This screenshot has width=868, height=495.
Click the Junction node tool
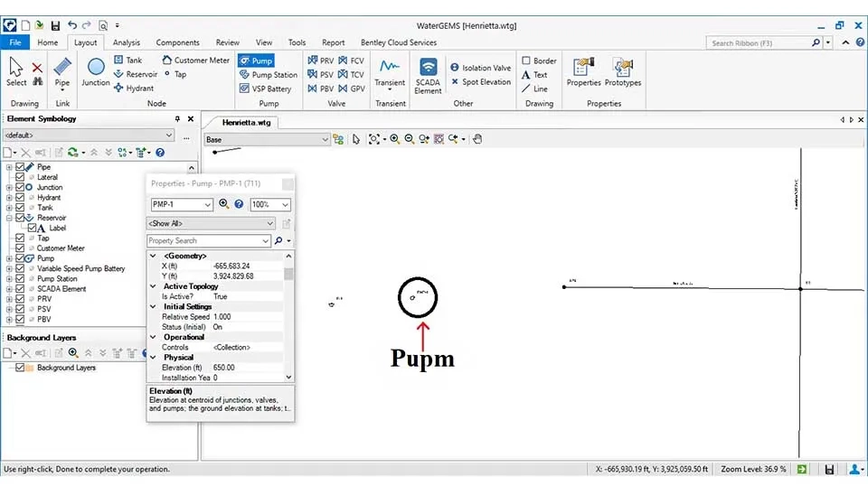(96, 71)
